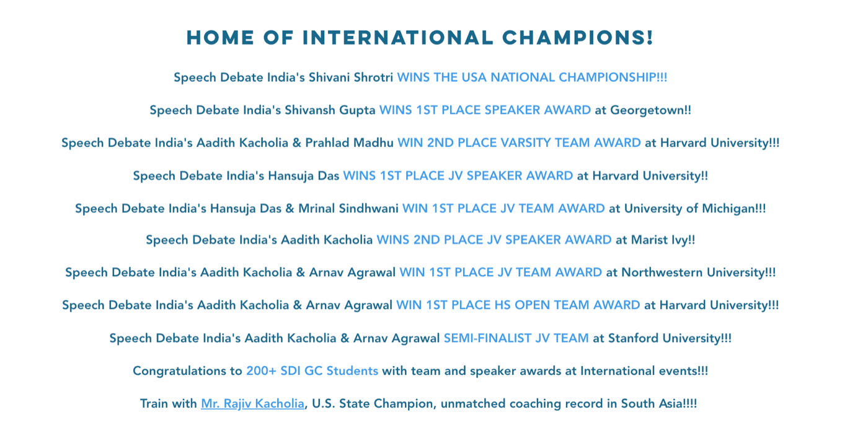Click 200+ SDI GC Students text
Viewport: 868px width, 435px height.
coord(312,371)
